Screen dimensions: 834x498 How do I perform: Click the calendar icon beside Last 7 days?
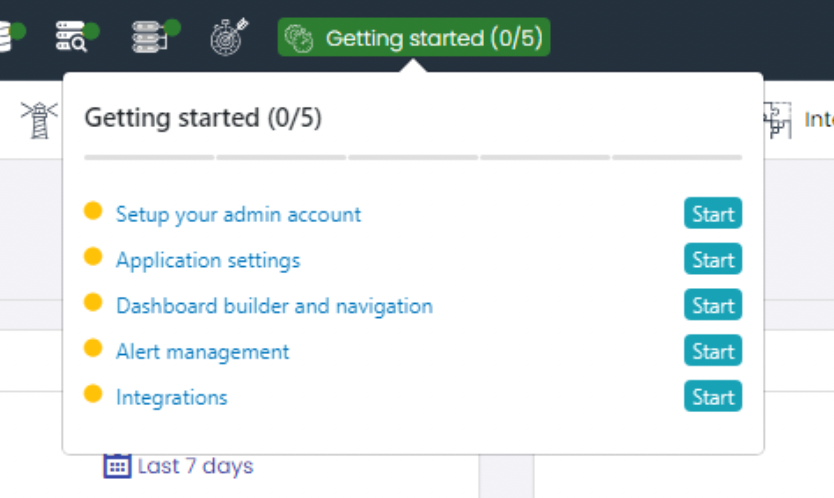pos(117,466)
